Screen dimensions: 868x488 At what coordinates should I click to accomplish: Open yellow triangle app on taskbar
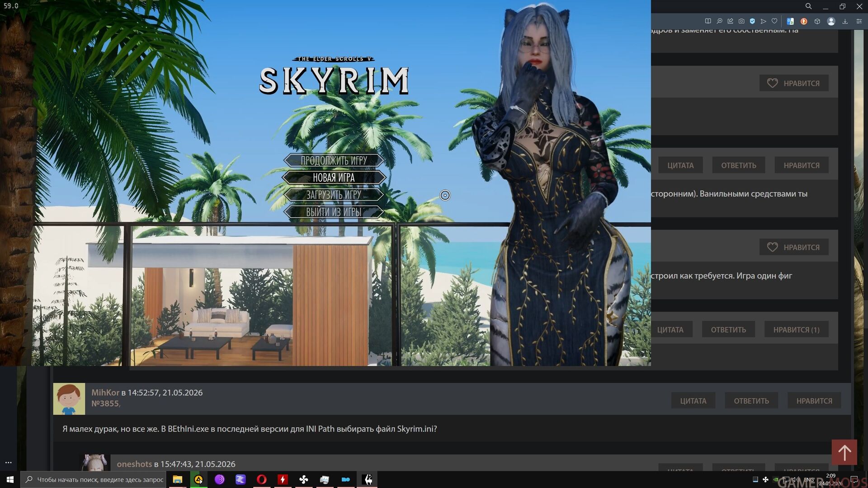pyautogui.click(x=198, y=479)
